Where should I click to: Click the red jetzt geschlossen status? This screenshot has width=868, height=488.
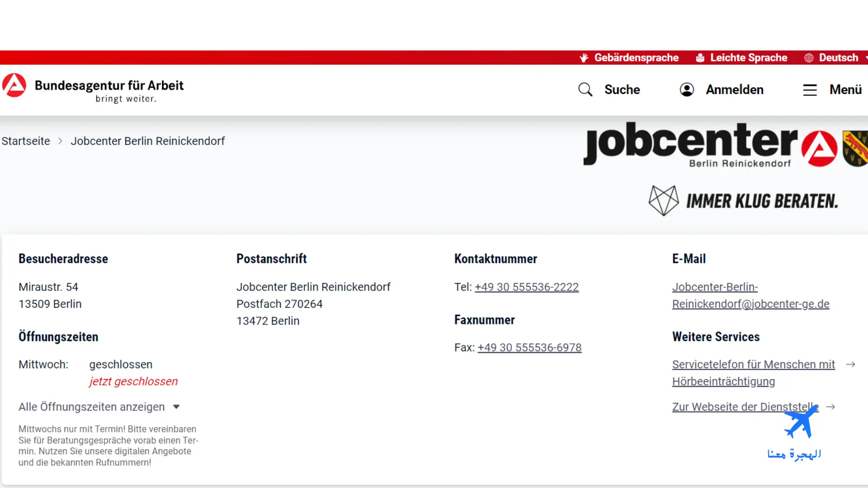133,381
